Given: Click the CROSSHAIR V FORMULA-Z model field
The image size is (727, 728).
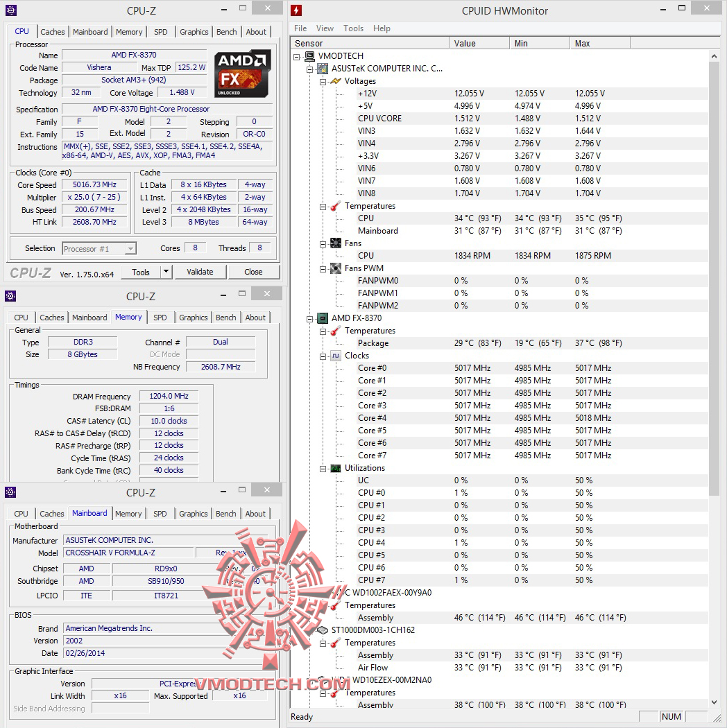Looking at the screenshot, I should pyautogui.click(x=128, y=553).
